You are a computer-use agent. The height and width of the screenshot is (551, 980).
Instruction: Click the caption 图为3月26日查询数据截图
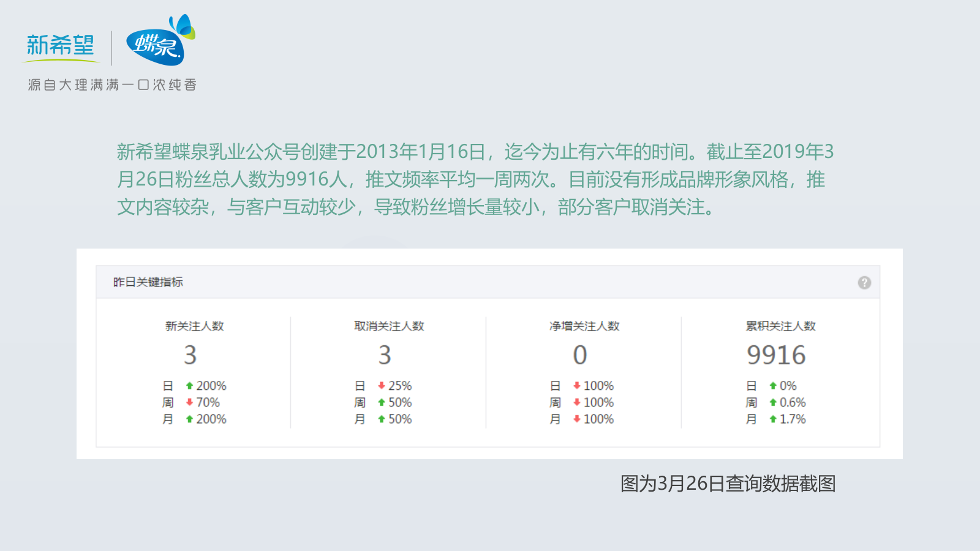[729, 484]
